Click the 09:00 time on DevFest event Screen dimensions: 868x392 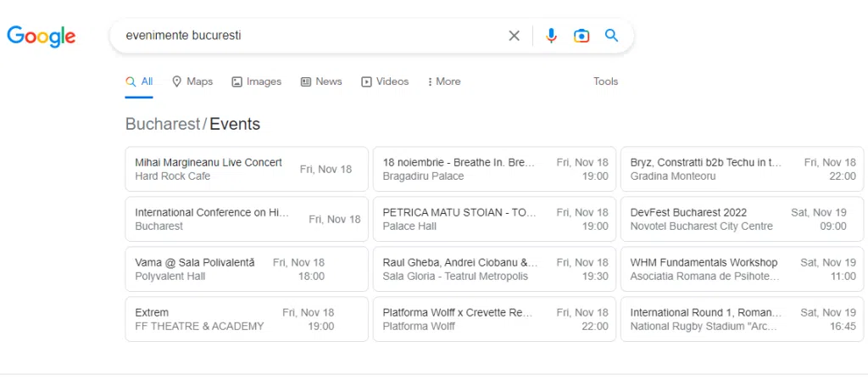tap(833, 227)
